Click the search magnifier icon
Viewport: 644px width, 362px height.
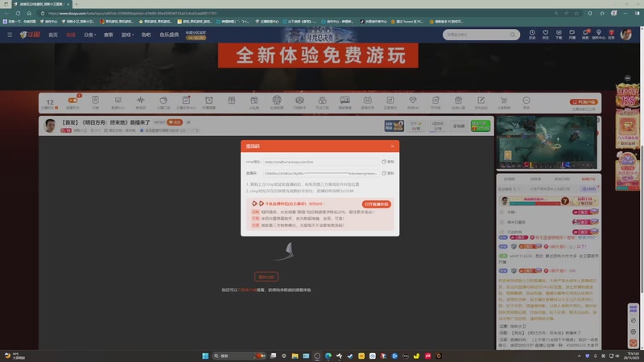coord(513,35)
